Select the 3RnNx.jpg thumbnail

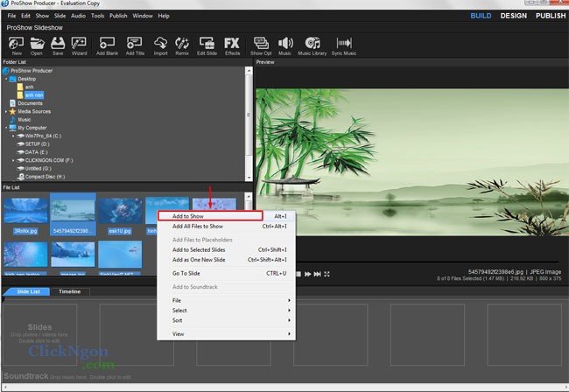coord(25,216)
